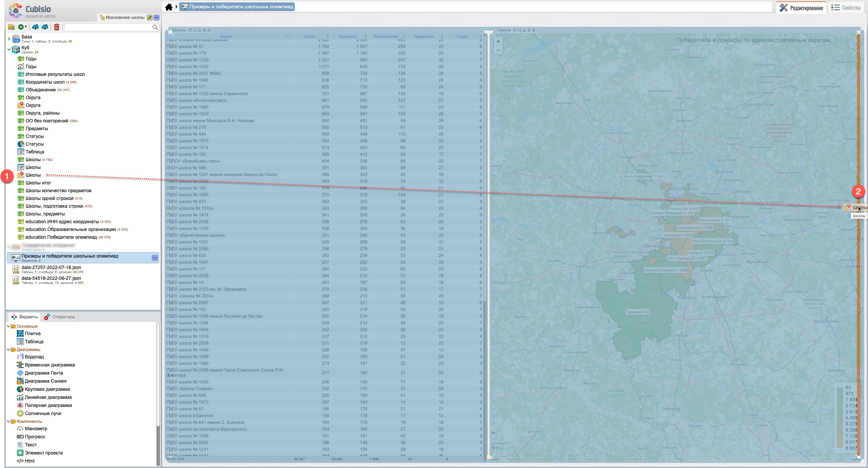
Task: Collapse the Куб tree node
Action: pos(9,49)
